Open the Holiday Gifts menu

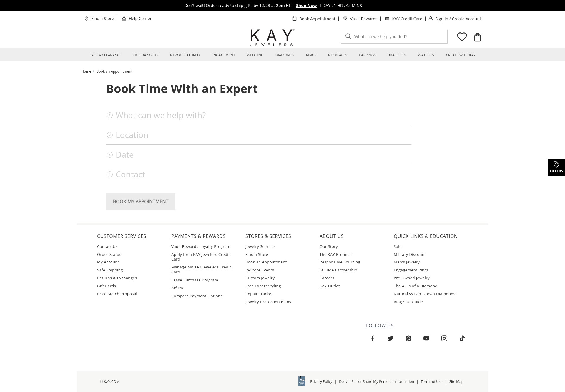[x=146, y=55]
